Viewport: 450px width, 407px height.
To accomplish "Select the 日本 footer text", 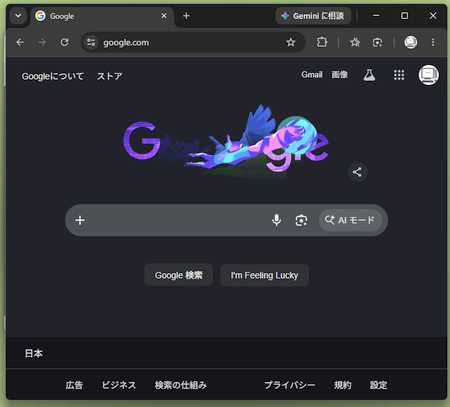I will 34,353.
